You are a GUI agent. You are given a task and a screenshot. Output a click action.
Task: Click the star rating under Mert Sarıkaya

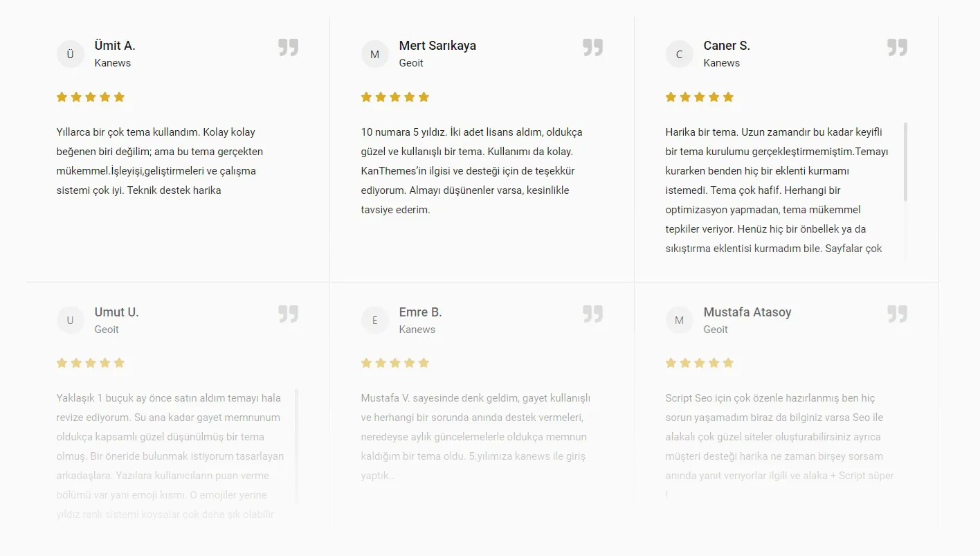(x=395, y=97)
